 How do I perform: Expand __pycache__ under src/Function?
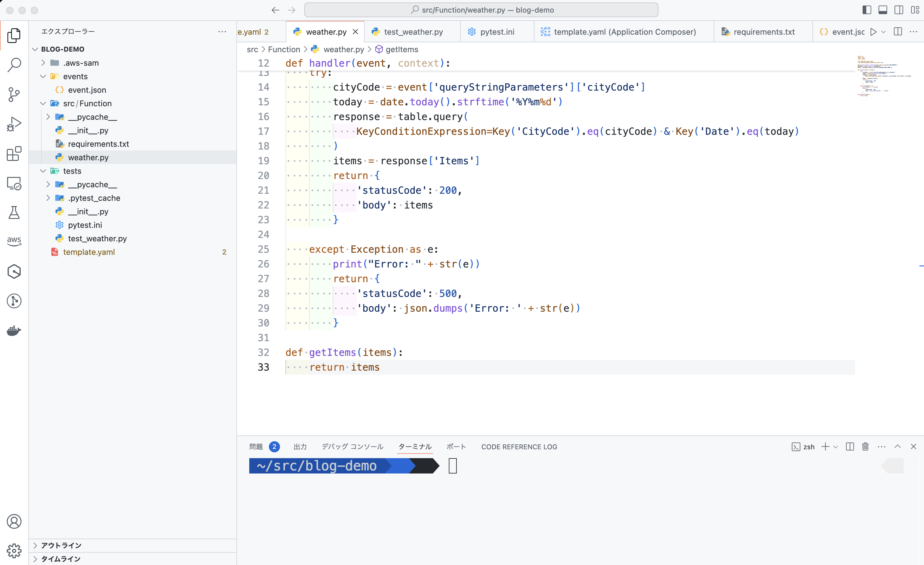[48, 117]
